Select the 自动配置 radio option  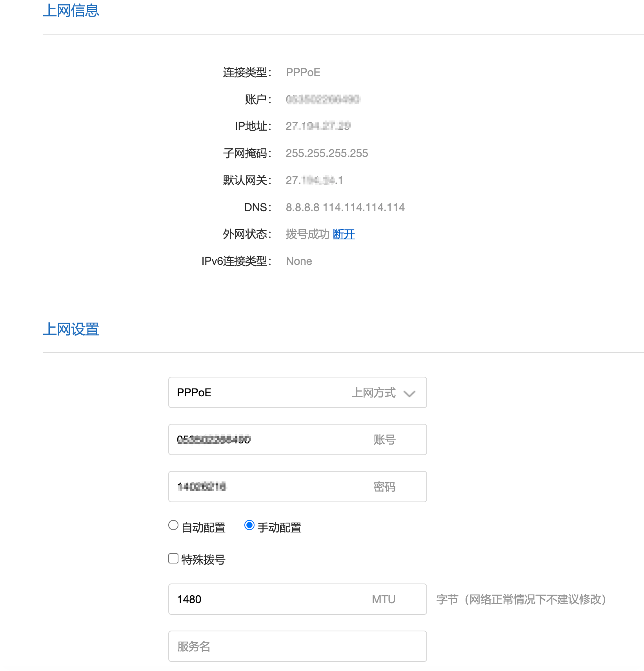coord(173,526)
